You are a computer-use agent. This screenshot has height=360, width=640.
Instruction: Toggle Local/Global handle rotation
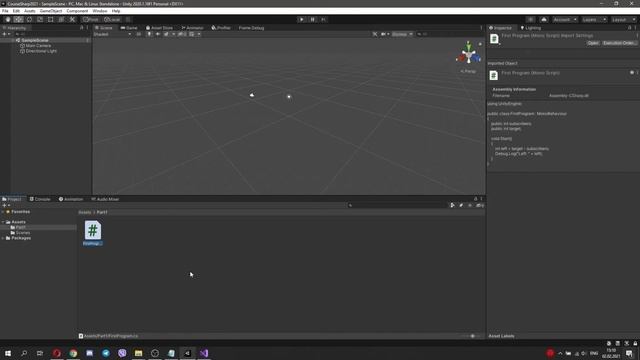pyautogui.click(x=112, y=19)
